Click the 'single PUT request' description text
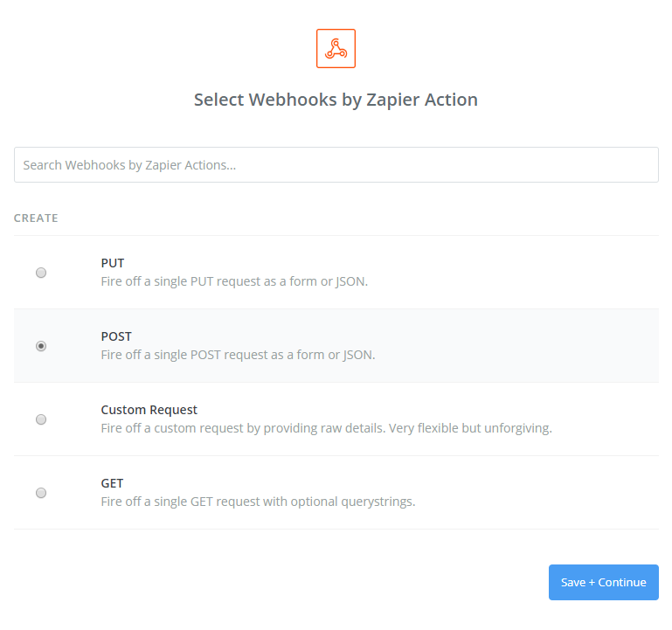Image resolution: width=672 pixels, height=630 pixels. 234,282
